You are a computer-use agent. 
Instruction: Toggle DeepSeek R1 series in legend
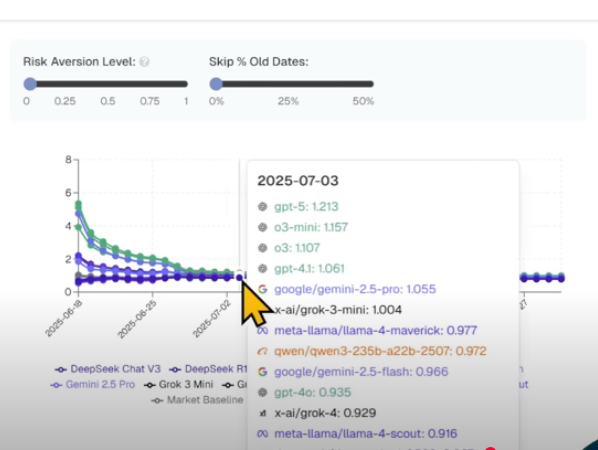(x=209, y=369)
